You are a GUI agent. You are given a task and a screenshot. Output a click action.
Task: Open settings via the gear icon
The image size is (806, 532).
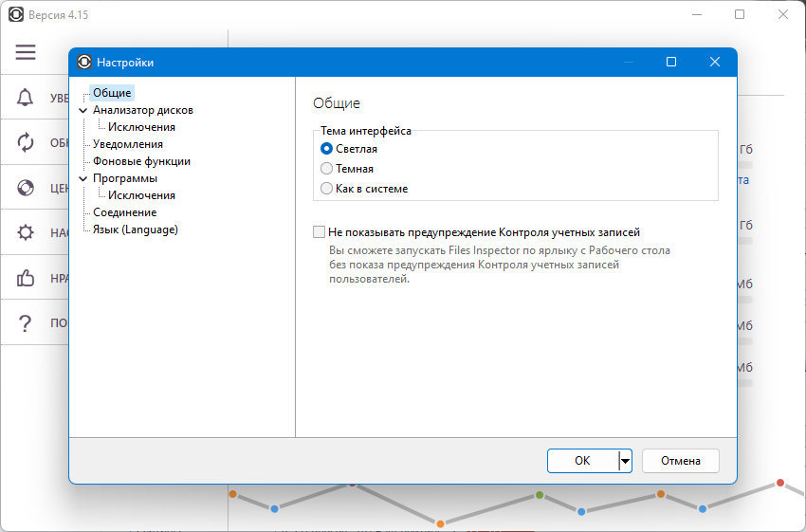(26, 232)
